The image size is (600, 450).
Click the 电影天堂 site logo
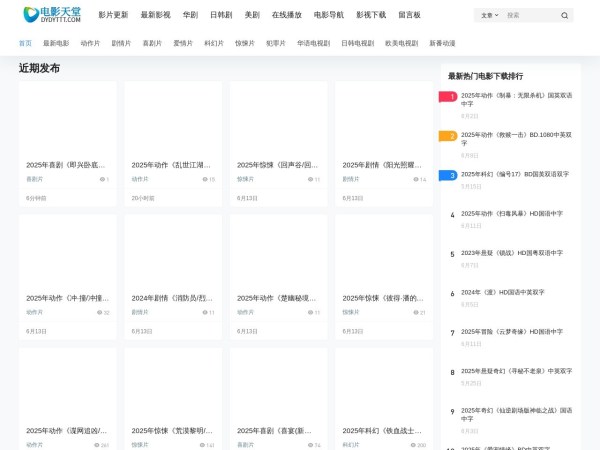[51, 15]
